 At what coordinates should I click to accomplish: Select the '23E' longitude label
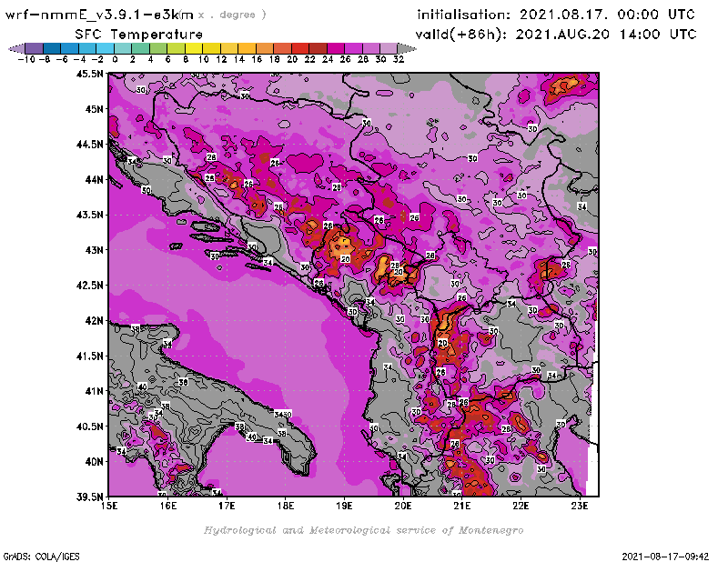(580, 506)
